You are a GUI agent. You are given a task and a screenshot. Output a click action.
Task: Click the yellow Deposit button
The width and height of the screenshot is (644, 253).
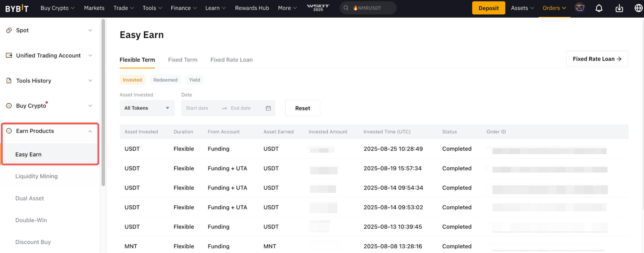(x=488, y=8)
